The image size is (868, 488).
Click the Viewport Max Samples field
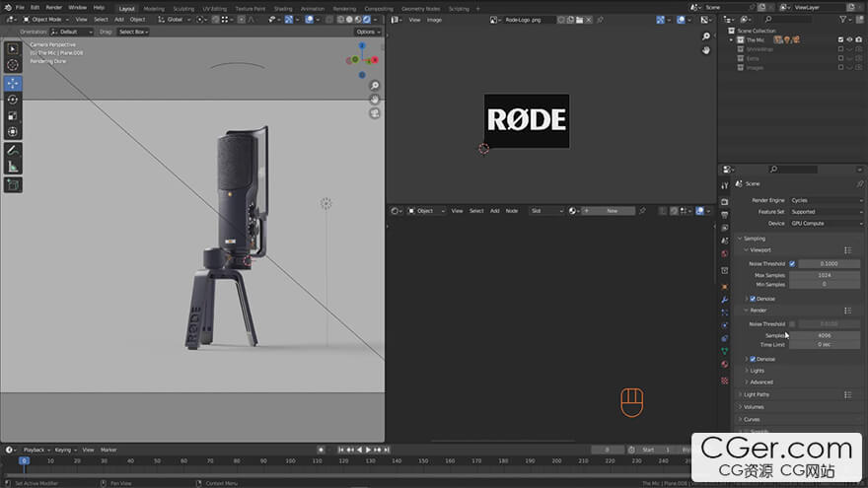(825, 275)
